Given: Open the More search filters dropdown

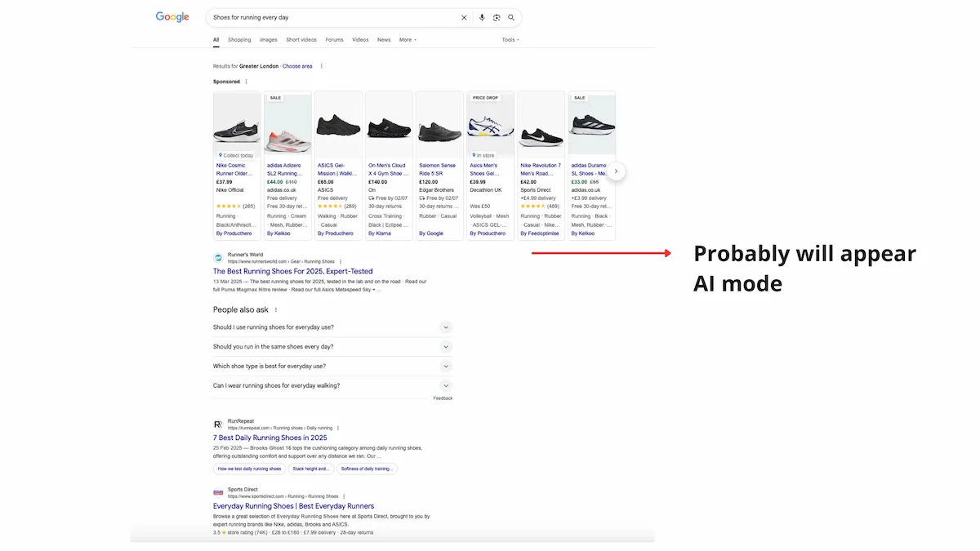Looking at the screenshot, I should tap(408, 40).
